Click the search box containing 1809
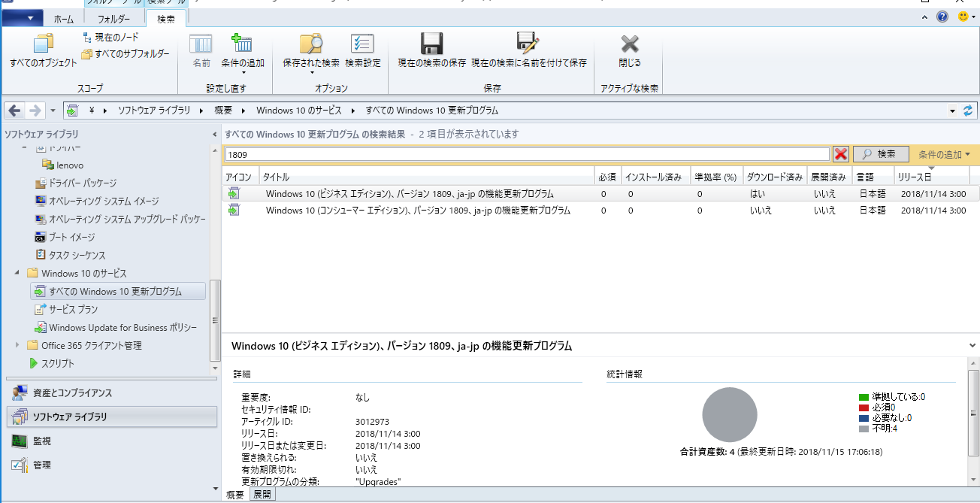Viewport: 980px width, 503px height. tap(527, 154)
